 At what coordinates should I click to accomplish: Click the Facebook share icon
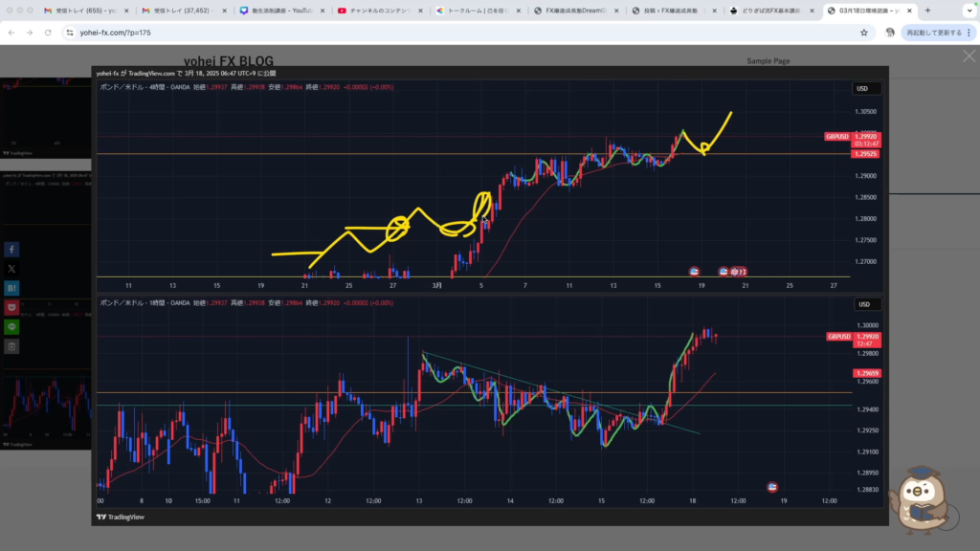[11, 250]
